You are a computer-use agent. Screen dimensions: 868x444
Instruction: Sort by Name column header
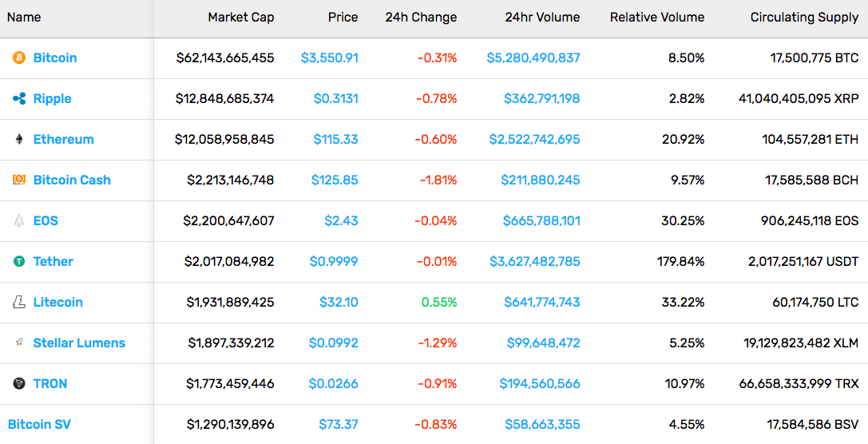(24, 17)
